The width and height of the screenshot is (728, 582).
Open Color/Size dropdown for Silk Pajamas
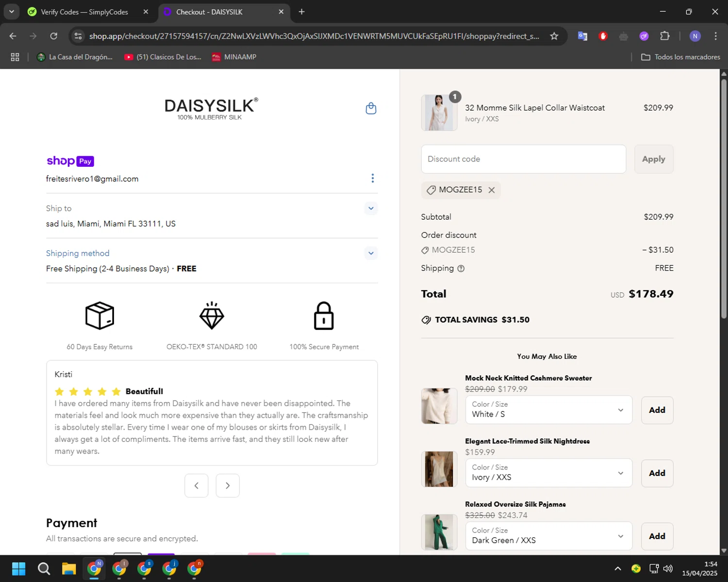click(x=548, y=536)
